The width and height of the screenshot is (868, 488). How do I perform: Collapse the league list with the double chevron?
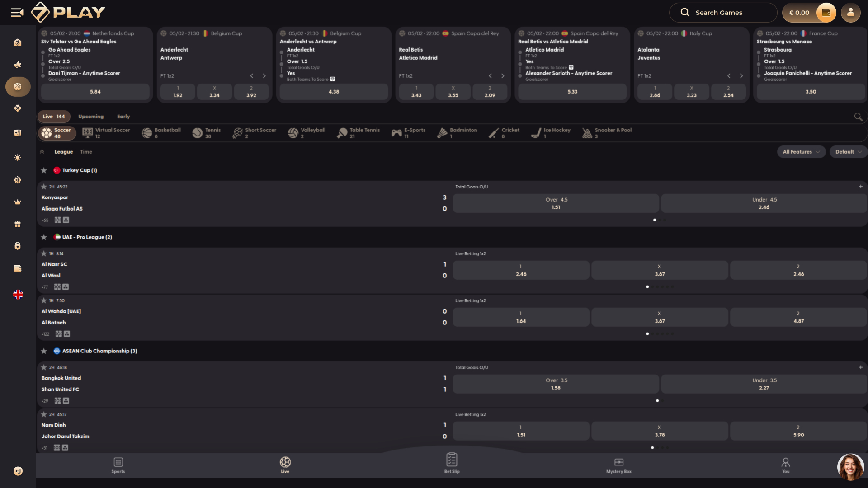point(42,152)
